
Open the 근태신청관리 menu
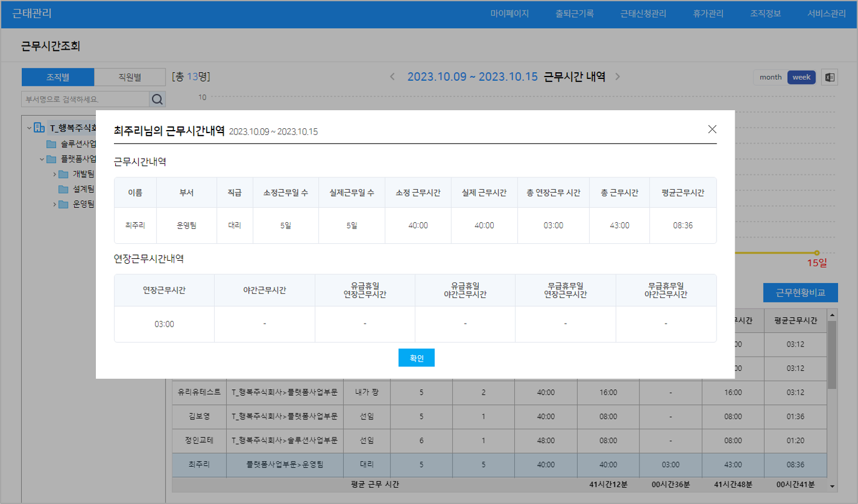(643, 14)
